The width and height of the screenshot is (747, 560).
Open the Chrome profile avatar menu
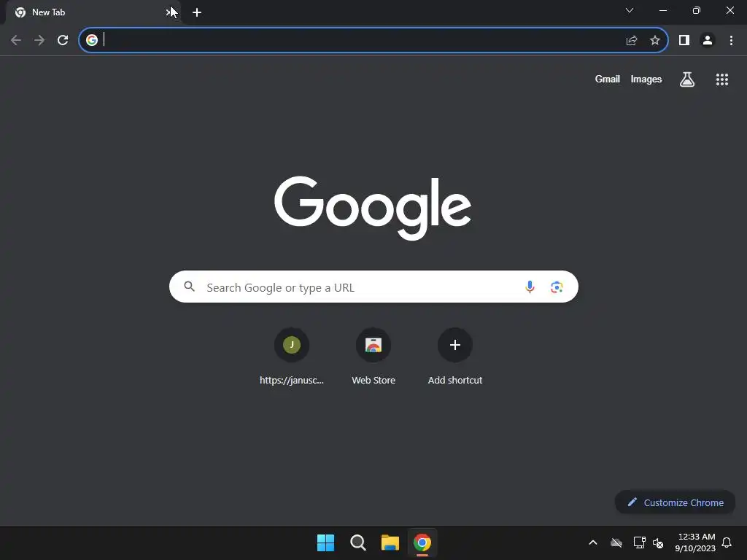click(708, 41)
